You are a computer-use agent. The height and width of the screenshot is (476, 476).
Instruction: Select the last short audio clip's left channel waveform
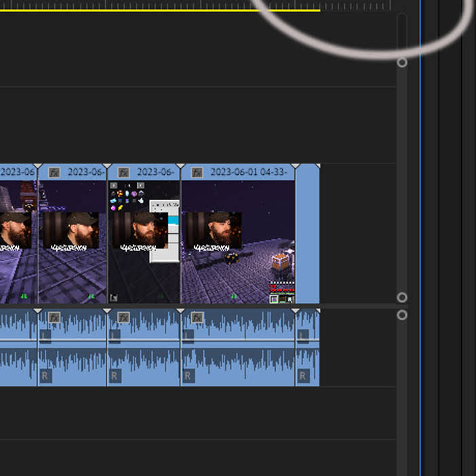[x=307, y=323]
